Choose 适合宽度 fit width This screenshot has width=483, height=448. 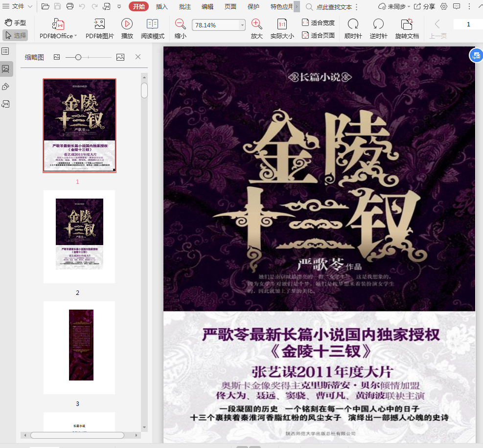click(318, 22)
